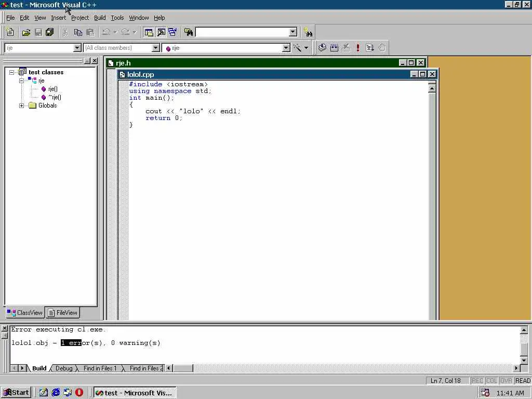Open the All class members dropdown

pos(156,48)
